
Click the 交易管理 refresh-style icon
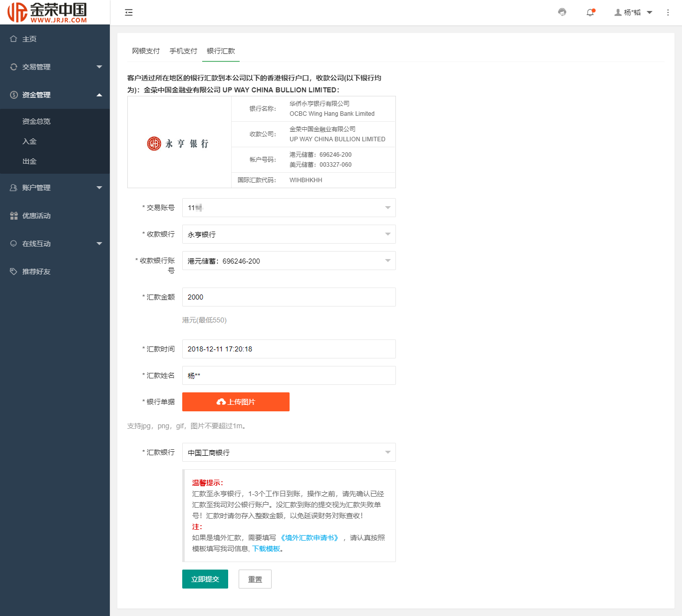13,66
